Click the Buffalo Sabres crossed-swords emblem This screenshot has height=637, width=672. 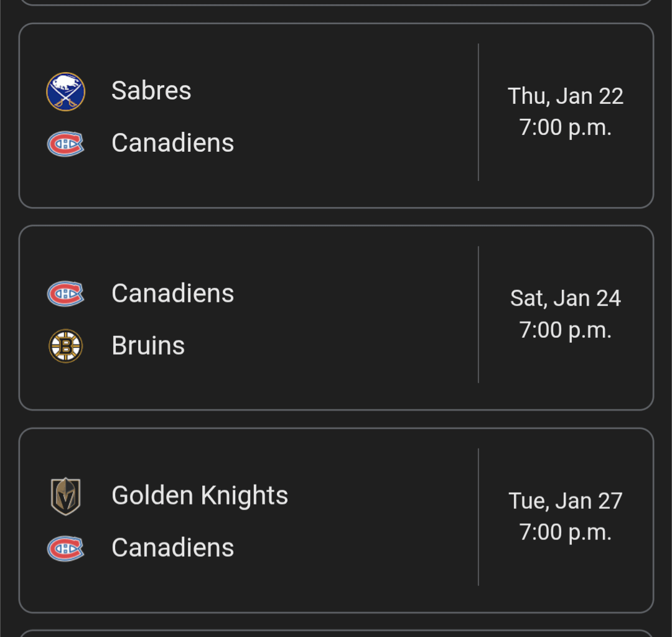(x=65, y=91)
